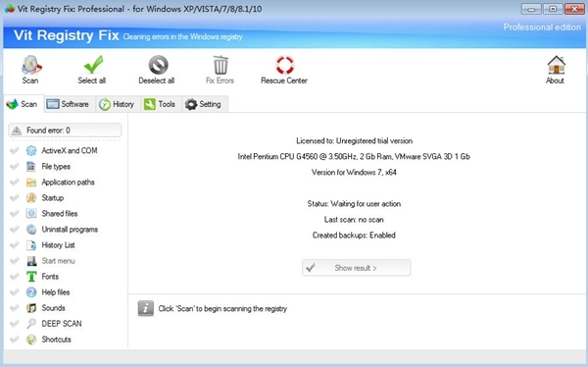Toggle the ActiveX and COM checkmark
This screenshot has height=367, width=588.
(15, 151)
